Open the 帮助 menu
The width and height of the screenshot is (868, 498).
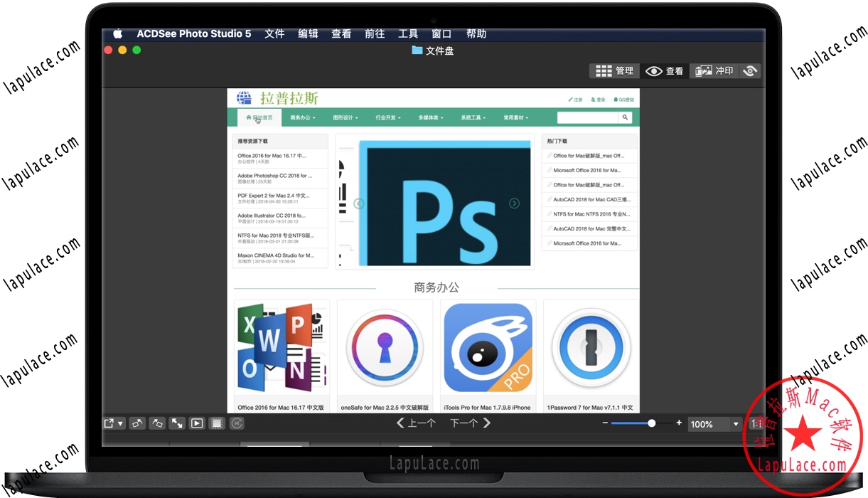click(x=476, y=33)
